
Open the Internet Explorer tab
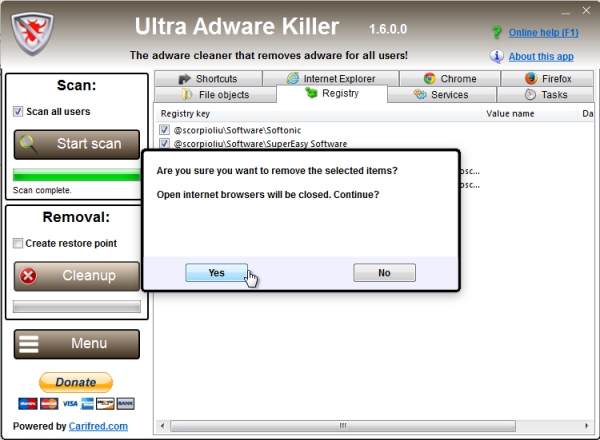[331, 78]
